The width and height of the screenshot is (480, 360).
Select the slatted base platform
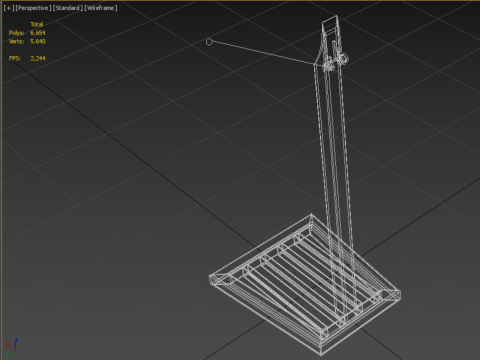pyautogui.click(x=305, y=285)
